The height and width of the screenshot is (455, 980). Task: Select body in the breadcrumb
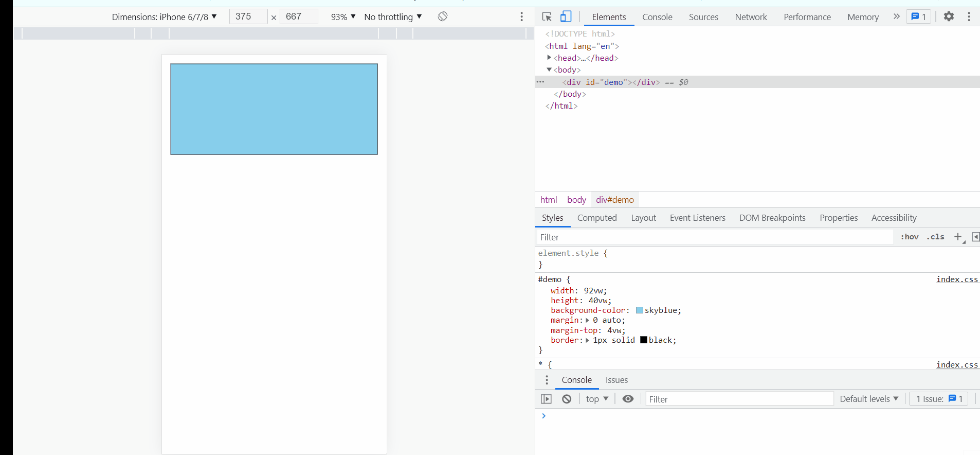(x=576, y=200)
